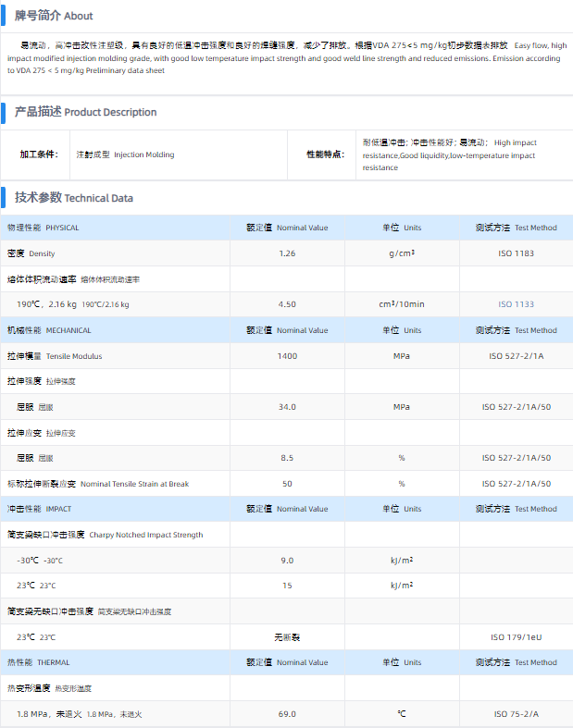Image resolution: width=573 pixels, height=728 pixels.
Task: Click the ISO 1183 test method cell
Action: [x=516, y=253]
